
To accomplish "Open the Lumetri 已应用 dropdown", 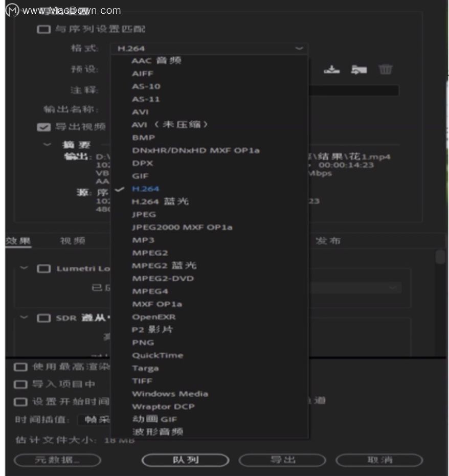I will (355, 287).
